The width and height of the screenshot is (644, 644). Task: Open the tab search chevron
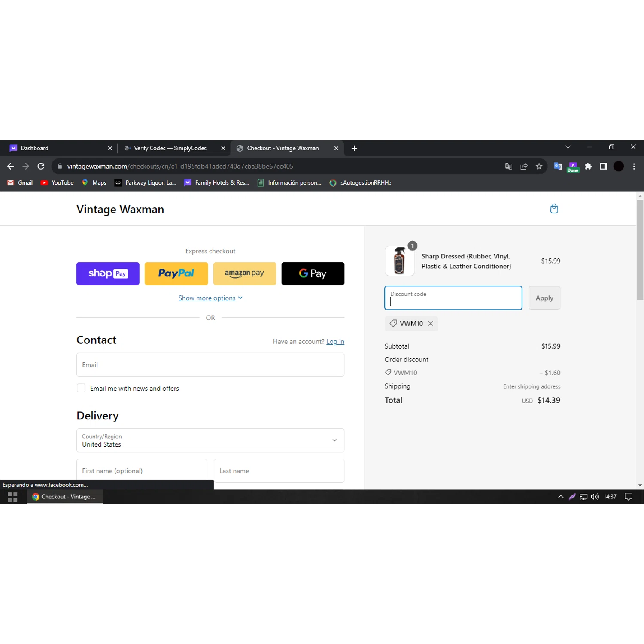(568, 147)
